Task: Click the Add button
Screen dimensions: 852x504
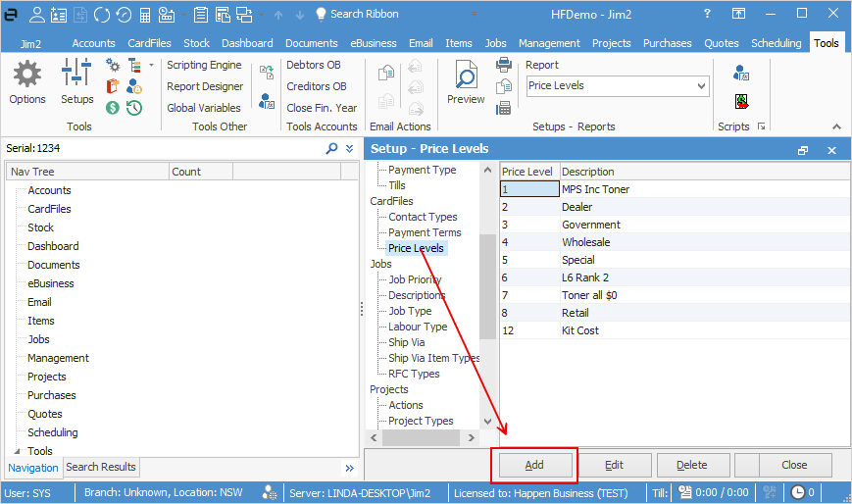Action: [x=534, y=465]
